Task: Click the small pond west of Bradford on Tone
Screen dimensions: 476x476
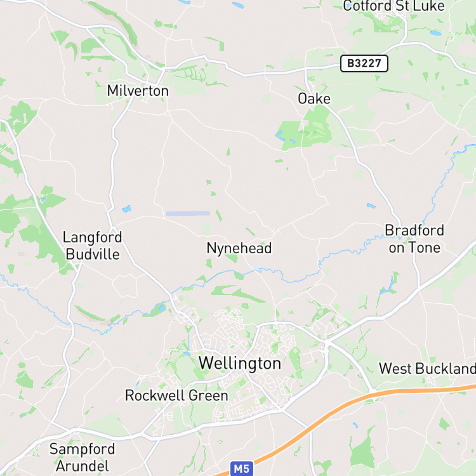Action: (371, 206)
